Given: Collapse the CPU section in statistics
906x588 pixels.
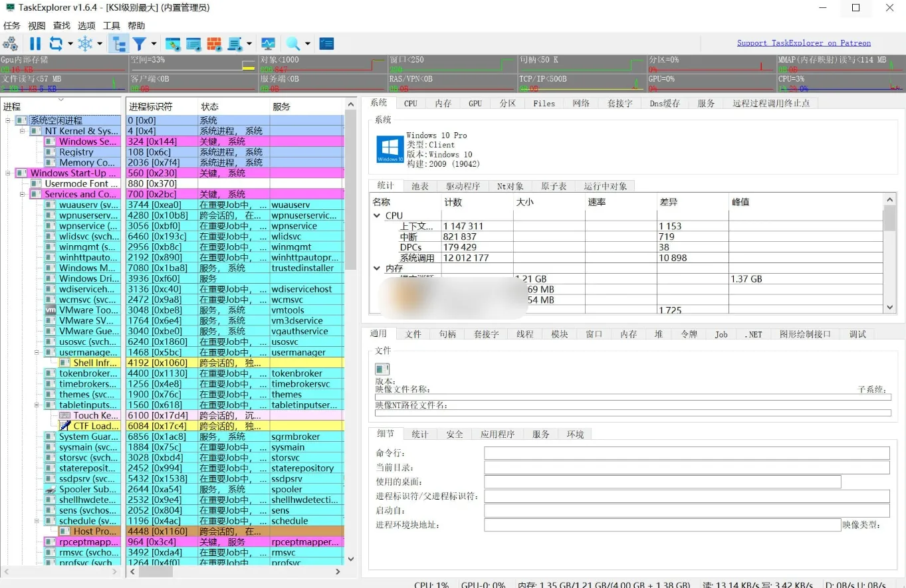Looking at the screenshot, I should [x=376, y=215].
